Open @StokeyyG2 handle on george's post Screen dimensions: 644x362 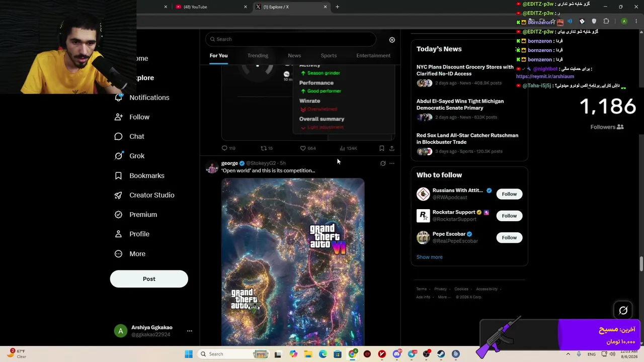[x=261, y=163]
